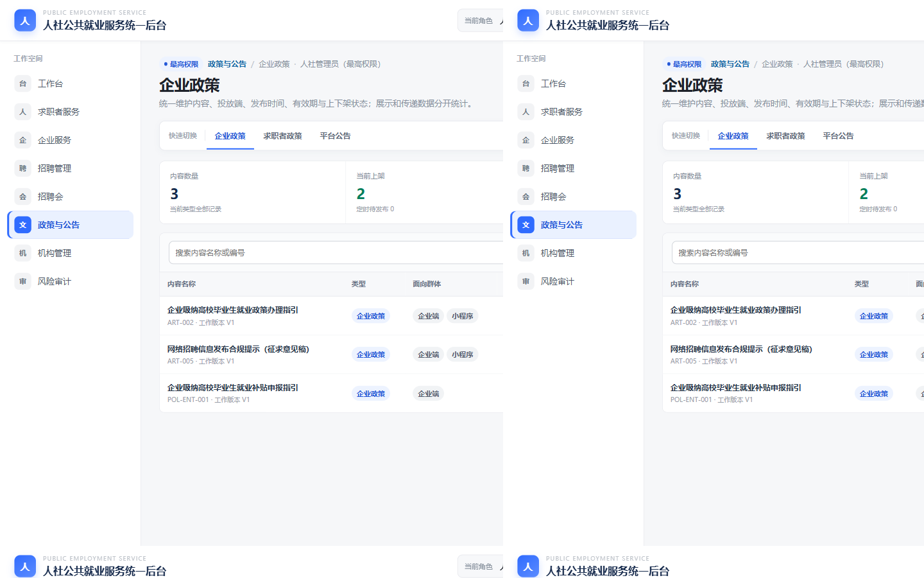Click 最高权限 badge in the left-hand page copy

pyautogui.click(x=181, y=64)
